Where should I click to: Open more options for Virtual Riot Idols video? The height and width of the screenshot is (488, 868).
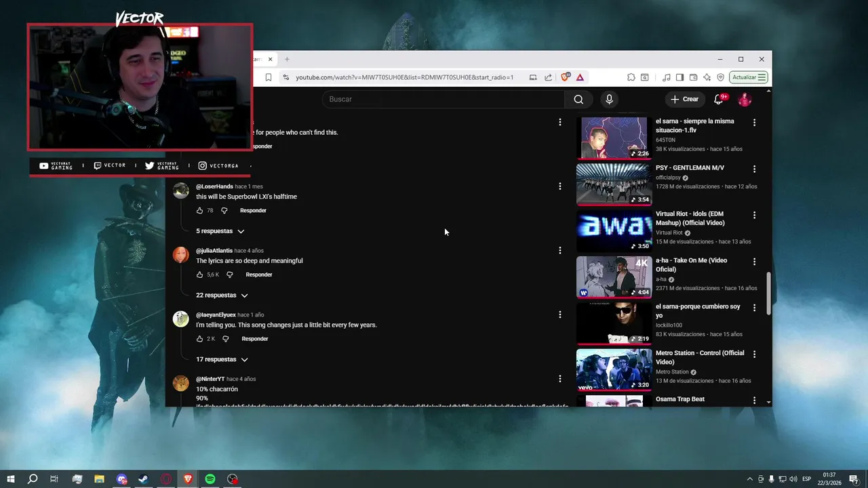pos(754,215)
